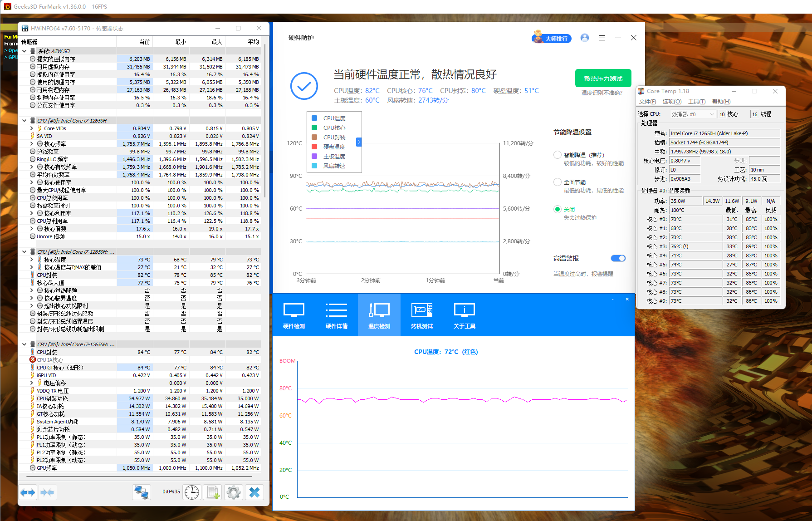Collapse the 系统: AZW SEi sensor group
812x521 pixels.
pyautogui.click(x=24, y=51)
